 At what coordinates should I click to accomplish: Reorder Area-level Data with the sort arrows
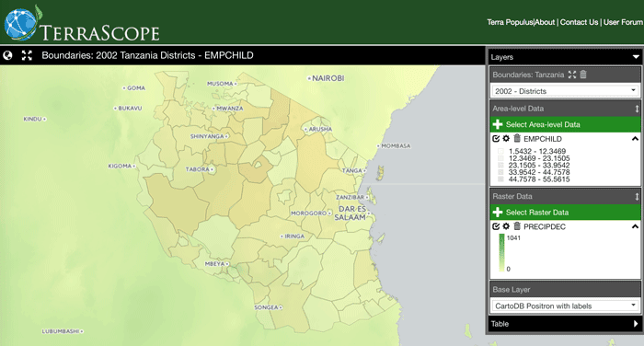point(637,109)
